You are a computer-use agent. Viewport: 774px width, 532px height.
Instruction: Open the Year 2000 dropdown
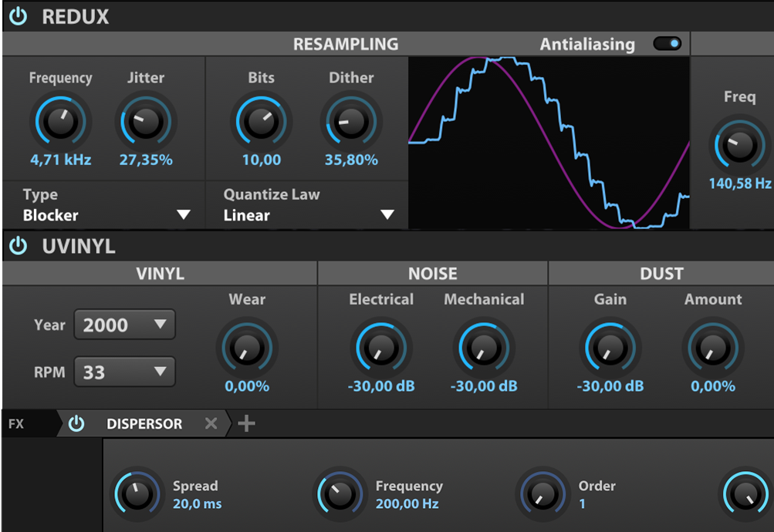(x=124, y=325)
